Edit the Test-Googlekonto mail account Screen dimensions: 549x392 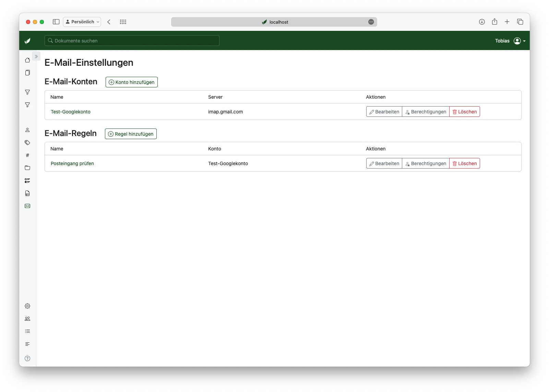[384, 112]
